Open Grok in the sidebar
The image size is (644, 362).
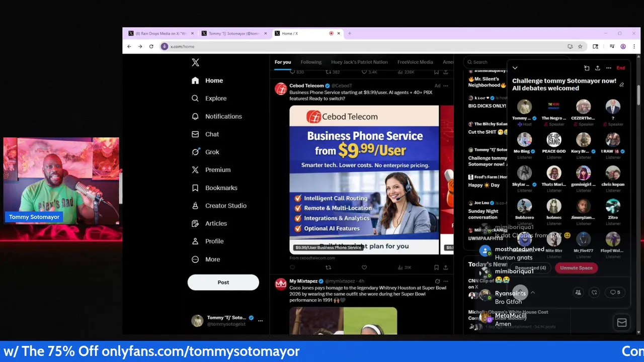205,152
